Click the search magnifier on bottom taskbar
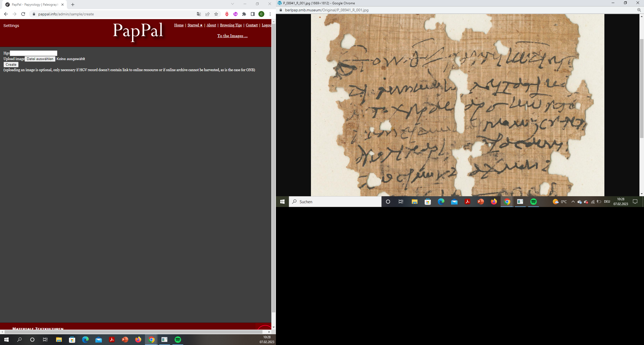644x345 pixels. [x=19, y=340]
